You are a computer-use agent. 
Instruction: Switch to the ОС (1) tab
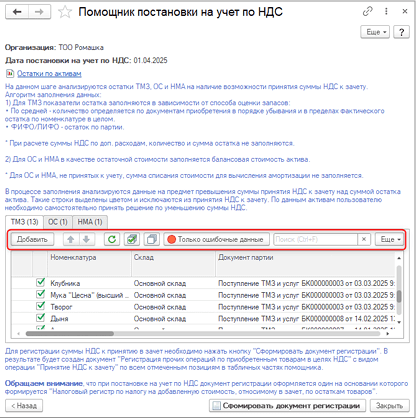tap(58, 222)
